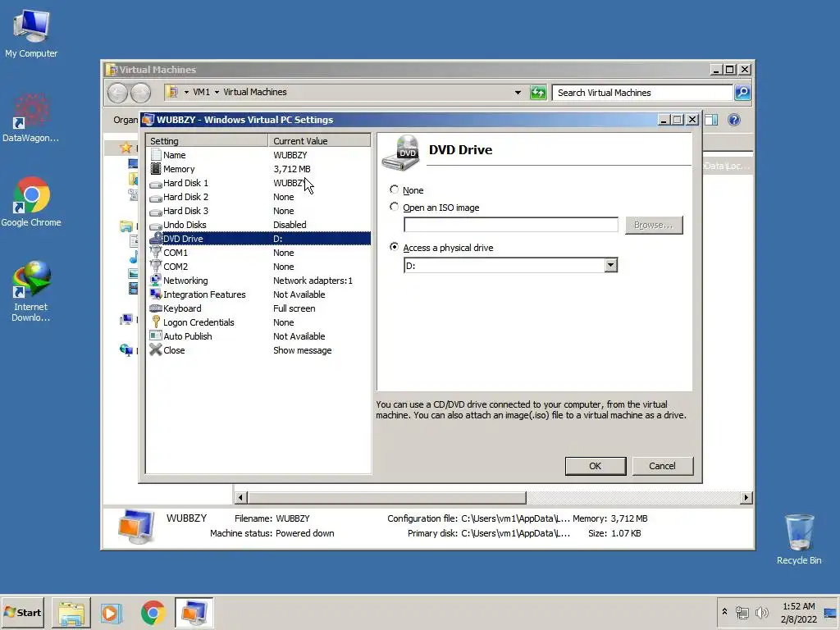This screenshot has height=630, width=840.
Task: Click the Virtual PC taskbar button
Action: click(x=194, y=613)
